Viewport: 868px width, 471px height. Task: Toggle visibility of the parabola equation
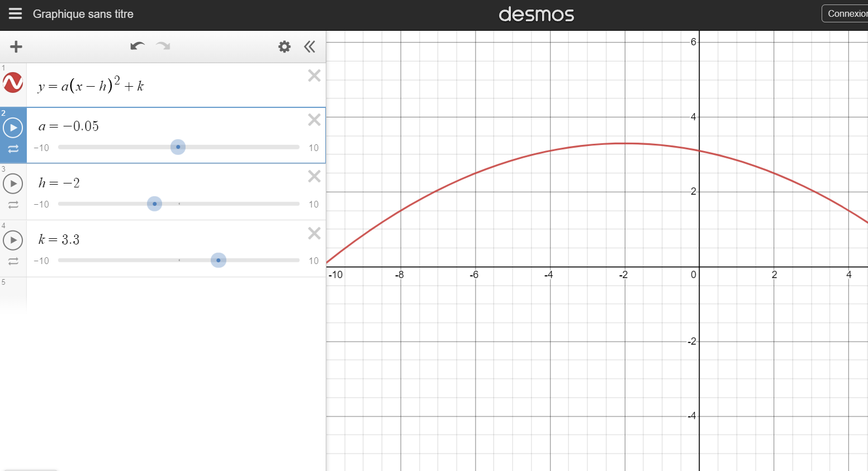[13, 83]
